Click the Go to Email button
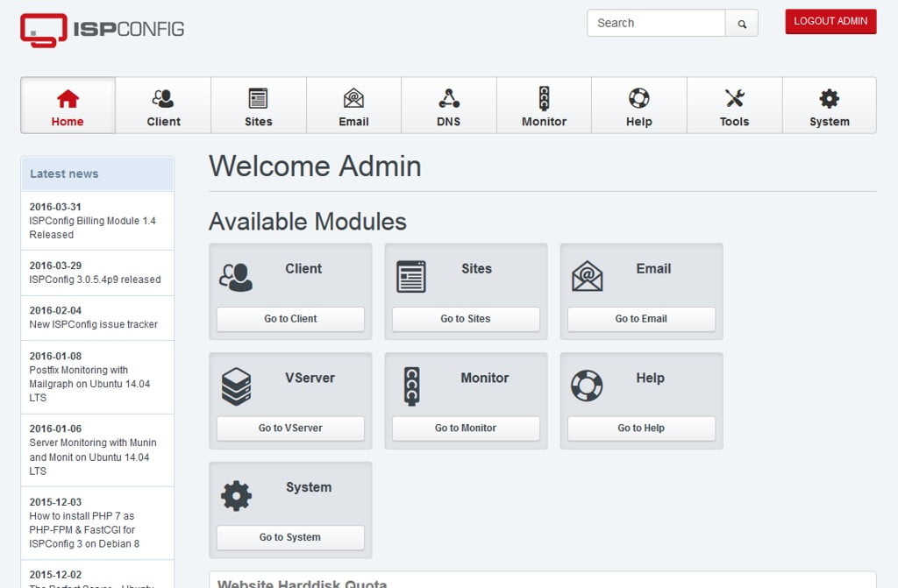Viewport: 898px width, 588px height. pos(641,319)
